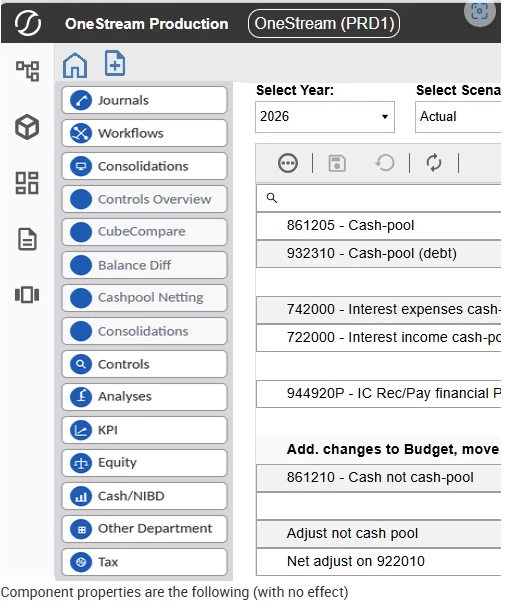Viewport: 510px width, 608px height.
Task: Click the OneStream logo icon
Action: pos(28,23)
